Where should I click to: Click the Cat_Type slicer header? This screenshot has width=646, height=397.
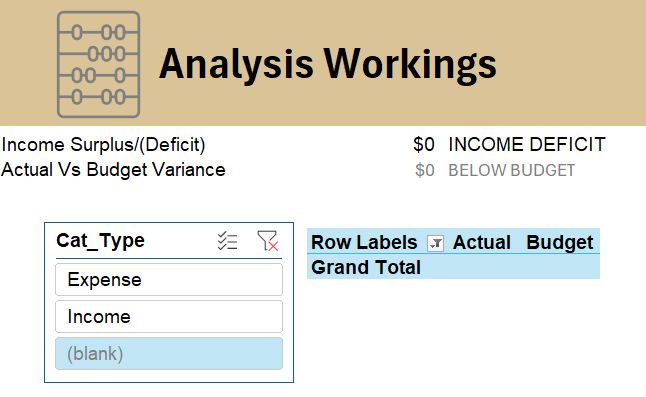(101, 241)
